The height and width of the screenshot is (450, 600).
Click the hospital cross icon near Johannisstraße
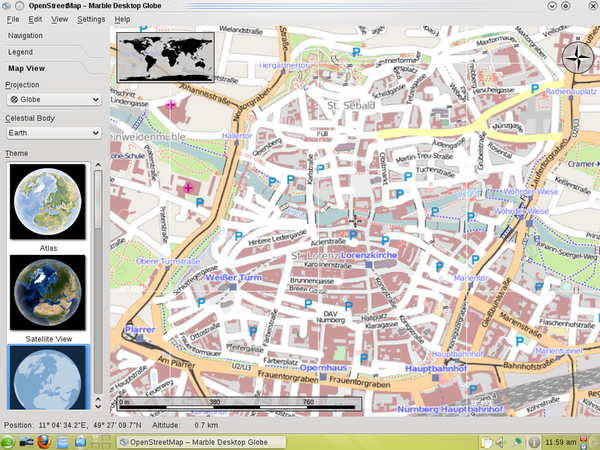pos(171,104)
